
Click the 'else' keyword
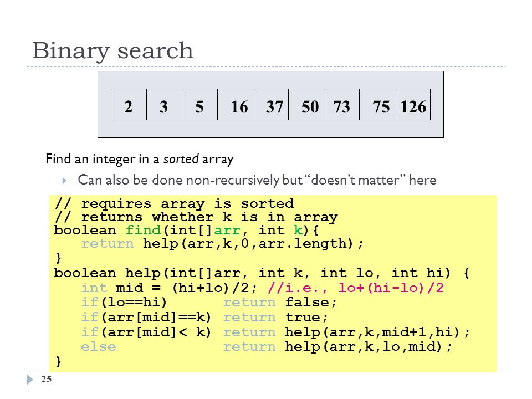99,347
